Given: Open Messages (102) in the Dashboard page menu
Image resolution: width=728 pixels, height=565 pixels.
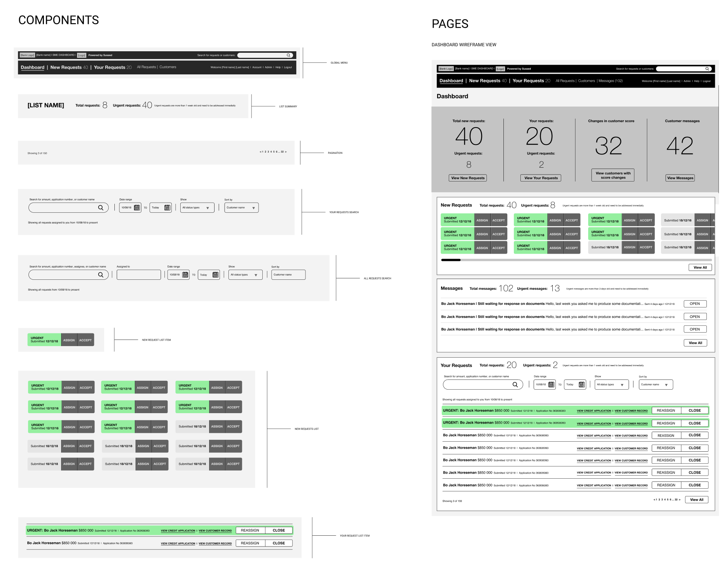Looking at the screenshot, I should click(x=611, y=81).
